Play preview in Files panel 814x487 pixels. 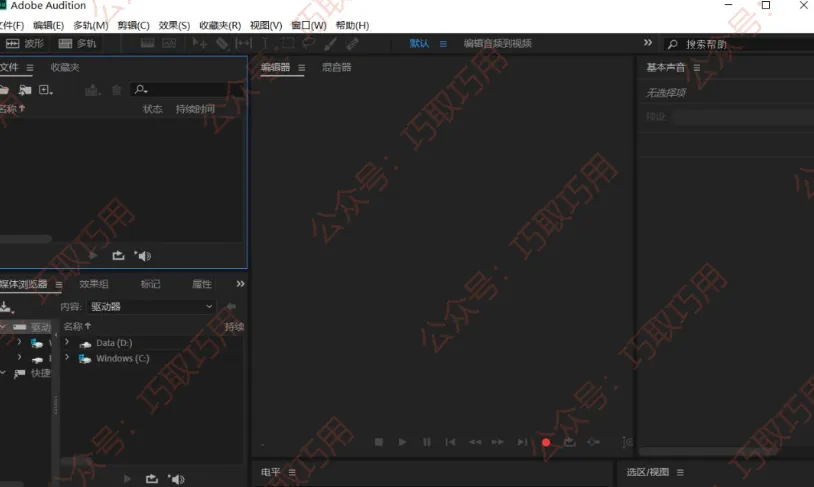pyautogui.click(x=93, y=255)
